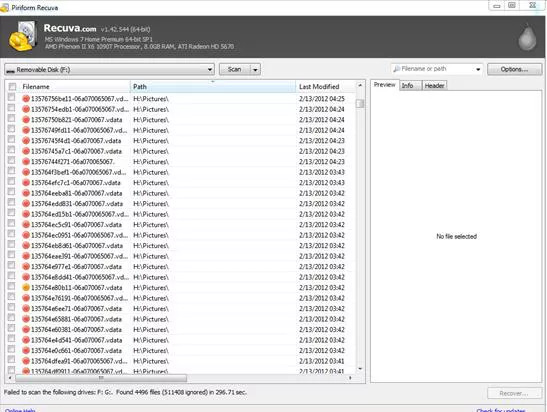Viewport: 547px width, 412px height.
Task: Click the Recover button
Action: tap(514, 394)
